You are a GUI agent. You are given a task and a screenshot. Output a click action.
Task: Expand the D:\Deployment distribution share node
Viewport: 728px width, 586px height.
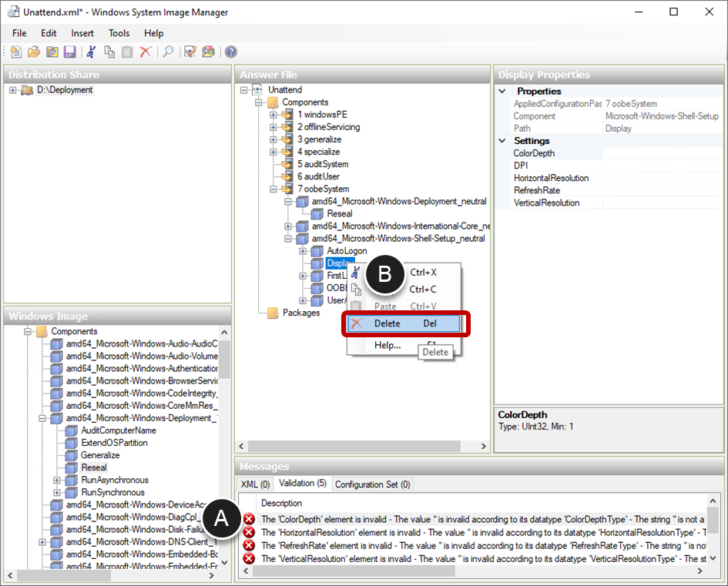click(x=13, y=90)
